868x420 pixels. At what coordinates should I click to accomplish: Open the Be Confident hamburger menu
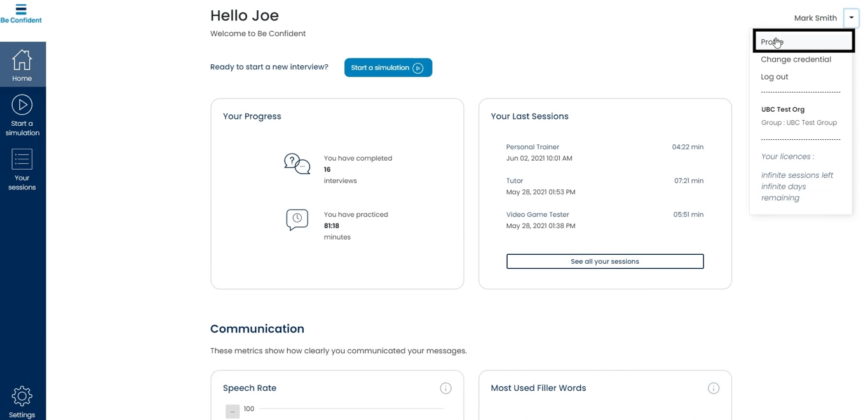[21, 10]
